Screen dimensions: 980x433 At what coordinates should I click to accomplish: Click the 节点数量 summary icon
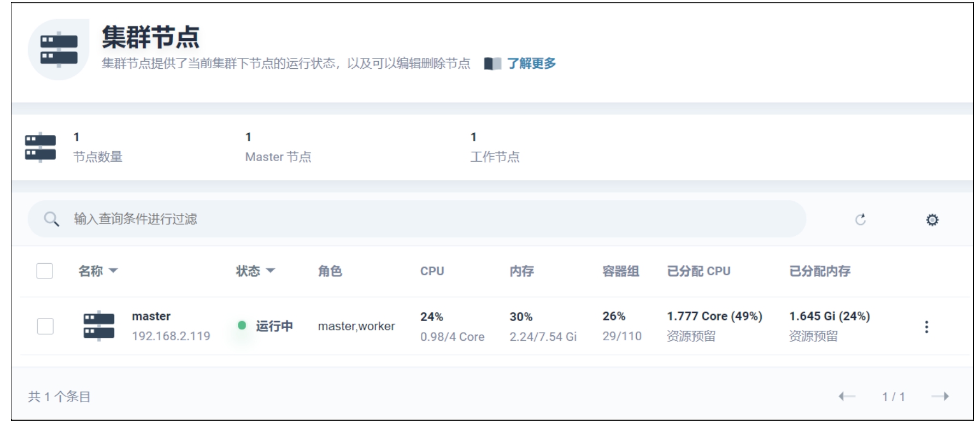40,147
